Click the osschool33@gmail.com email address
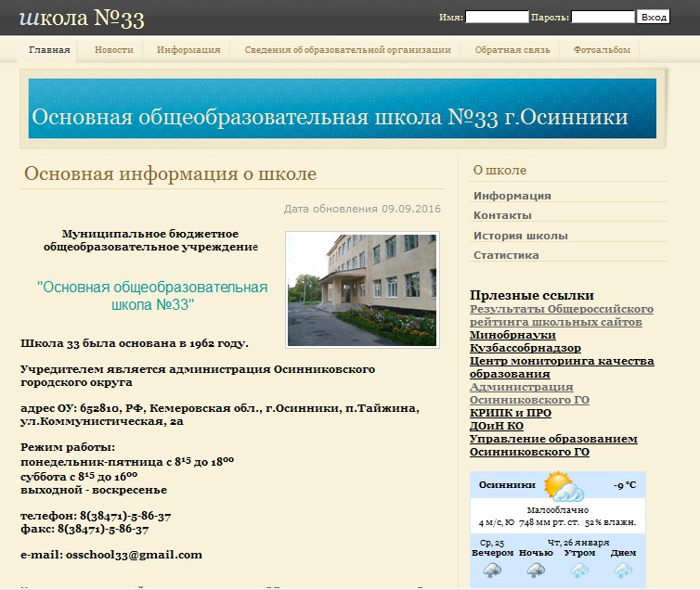 pos(134,555)
